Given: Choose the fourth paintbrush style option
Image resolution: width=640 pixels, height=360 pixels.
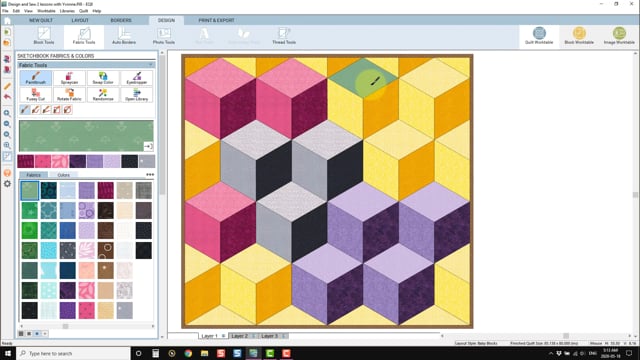Looking at the screenshot, I should coord(57,109).
